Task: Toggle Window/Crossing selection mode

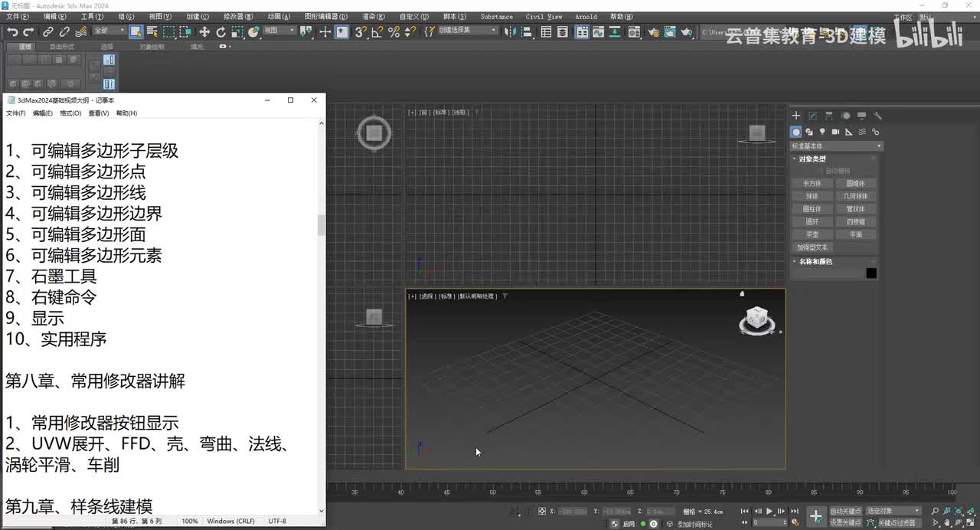Action: 185,31
